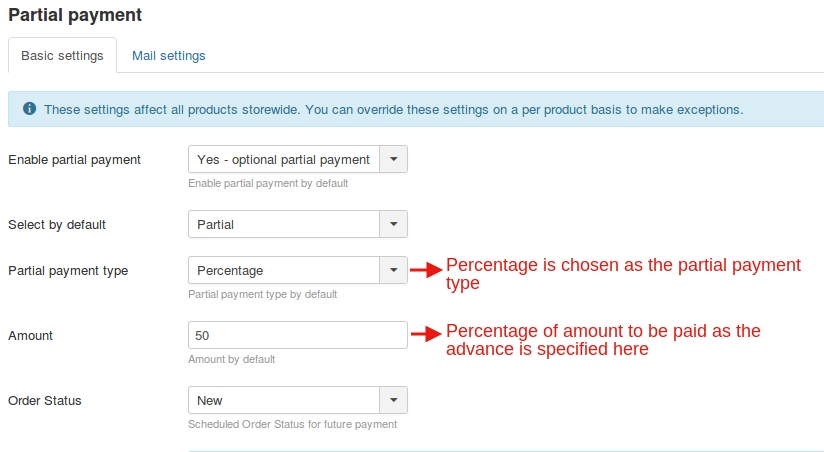824x452 pixels.
Task: Click the red arrow beside Amount field
Action: pyautogui.click(x=427, y=334)
